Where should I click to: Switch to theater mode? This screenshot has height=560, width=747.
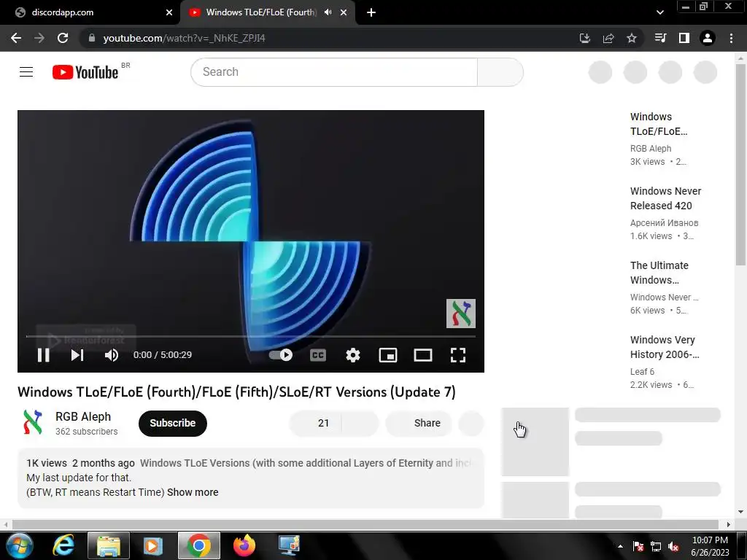pos(422,355)
